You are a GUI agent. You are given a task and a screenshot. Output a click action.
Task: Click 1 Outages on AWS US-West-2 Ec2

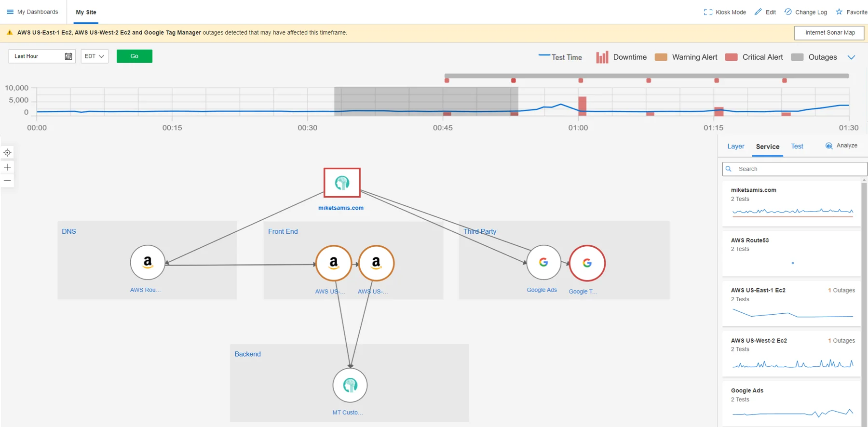841,341
